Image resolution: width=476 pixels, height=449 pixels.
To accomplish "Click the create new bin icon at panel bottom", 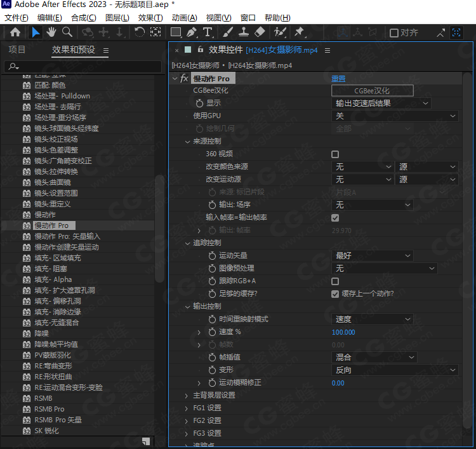I will (x=146, y=441).
